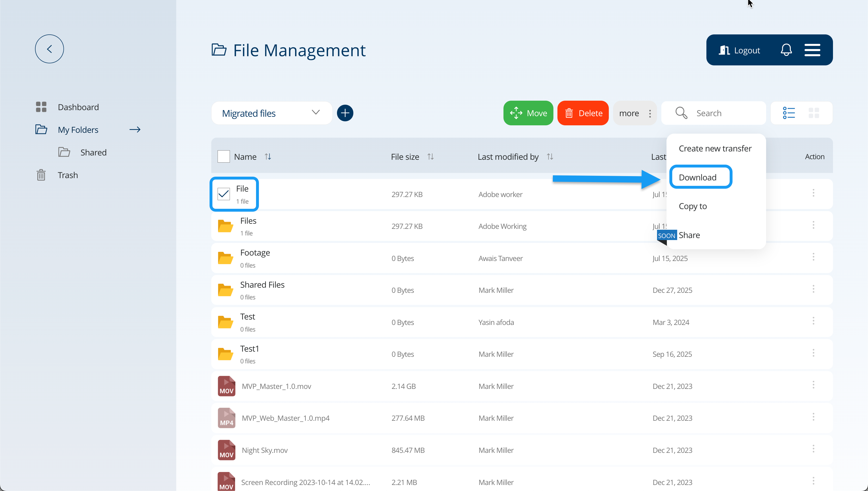Choose Download from the more menu

tap(697, 177)
